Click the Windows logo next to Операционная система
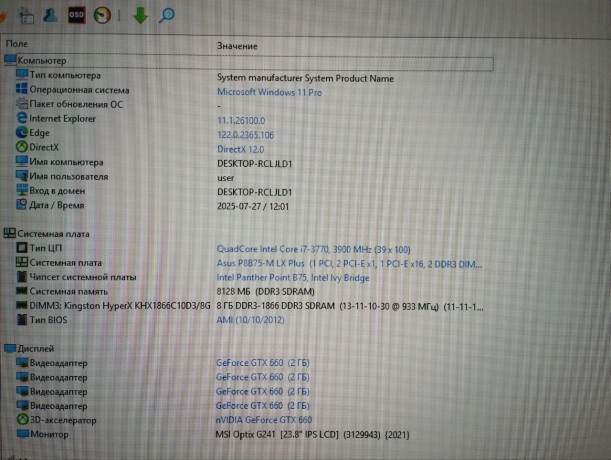 [21, 88]
